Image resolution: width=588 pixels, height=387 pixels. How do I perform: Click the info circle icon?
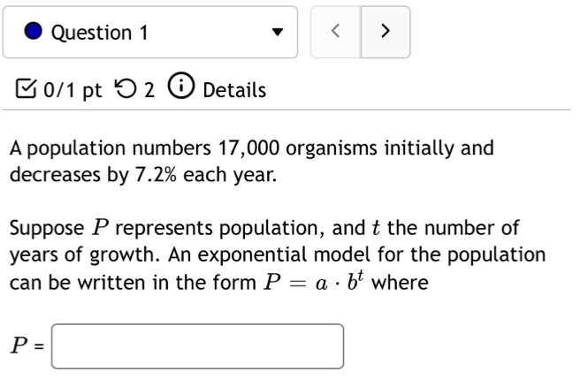pos(179,89)
